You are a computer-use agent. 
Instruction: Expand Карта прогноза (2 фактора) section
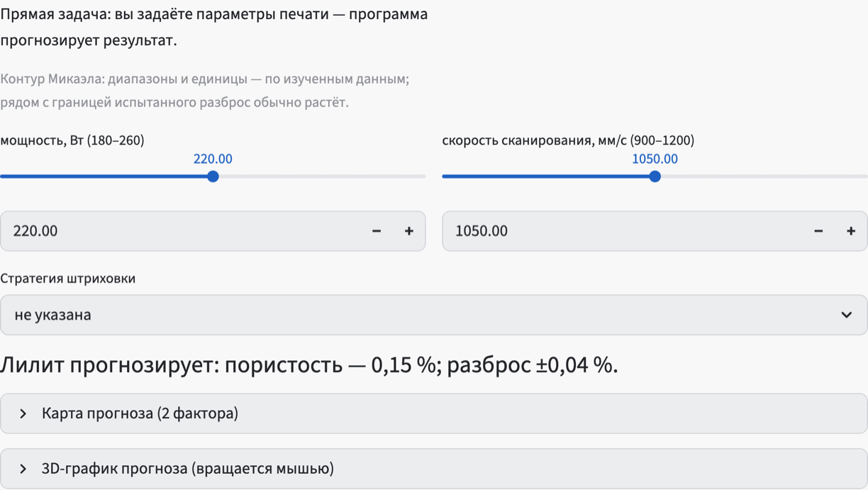434,413
